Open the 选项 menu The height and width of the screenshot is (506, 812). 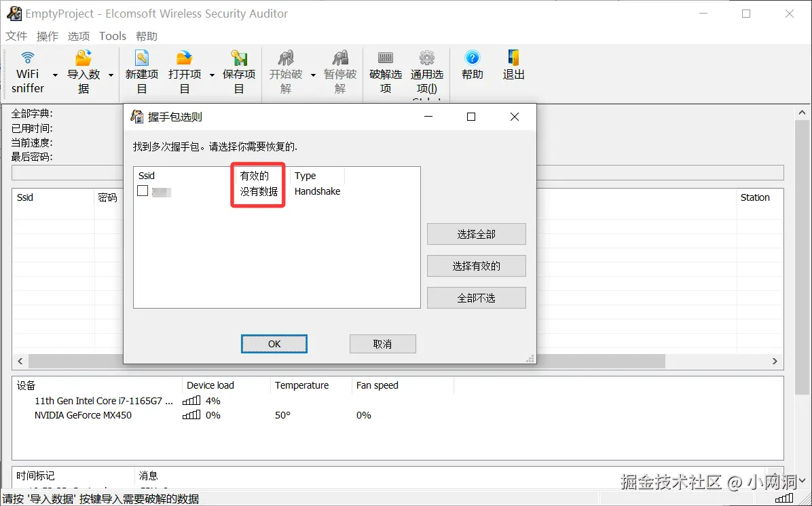[x=78, y=36]
